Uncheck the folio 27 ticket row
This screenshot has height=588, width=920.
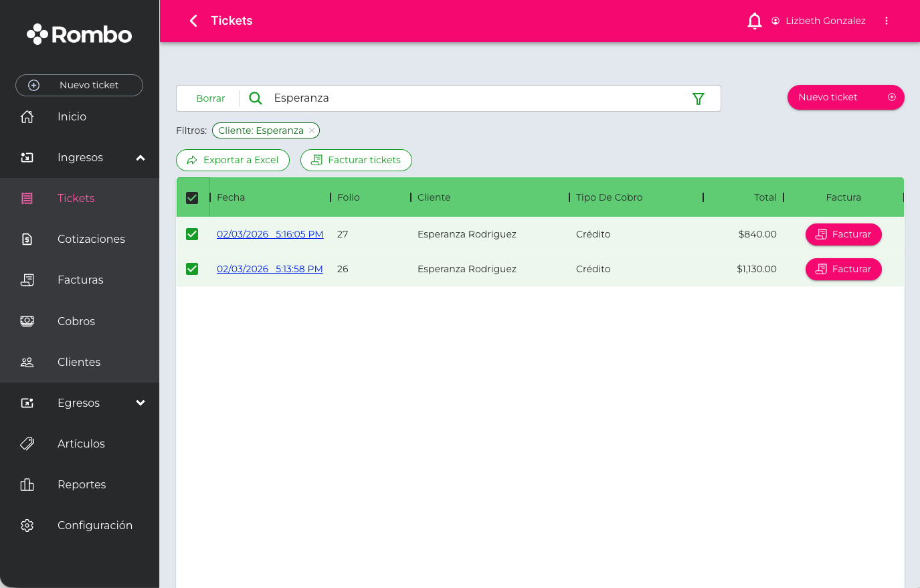coord(192,234)
